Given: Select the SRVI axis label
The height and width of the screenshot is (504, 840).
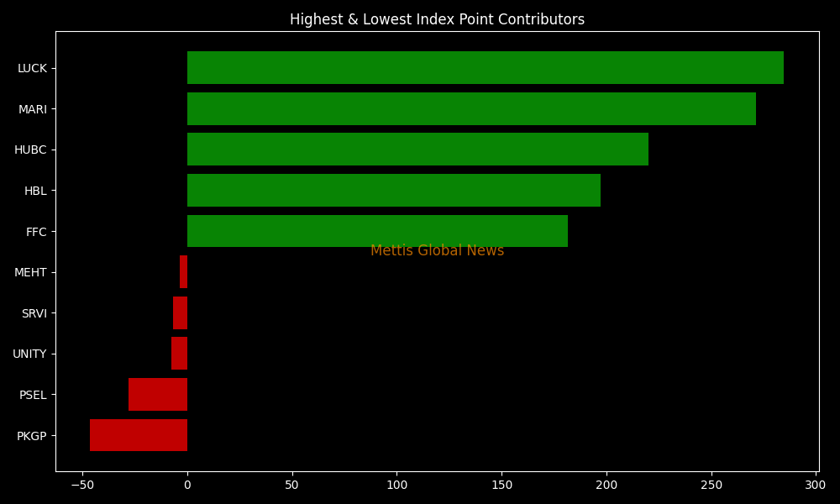Looking at the screenshot, I should pyautogui.click(x=34, y=313).
